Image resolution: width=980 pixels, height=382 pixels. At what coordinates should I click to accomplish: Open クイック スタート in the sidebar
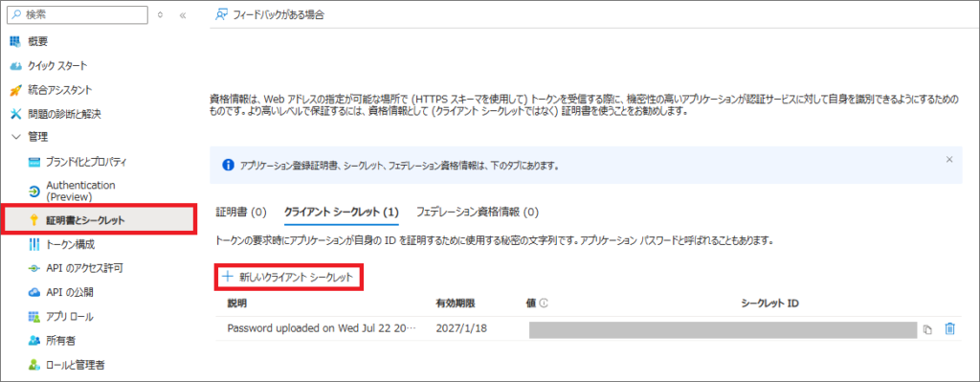(x=57, y=65)
